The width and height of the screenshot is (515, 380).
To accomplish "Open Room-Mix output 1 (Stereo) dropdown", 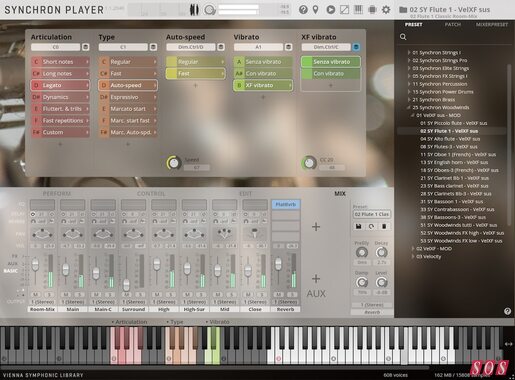I will pos(42,302).
